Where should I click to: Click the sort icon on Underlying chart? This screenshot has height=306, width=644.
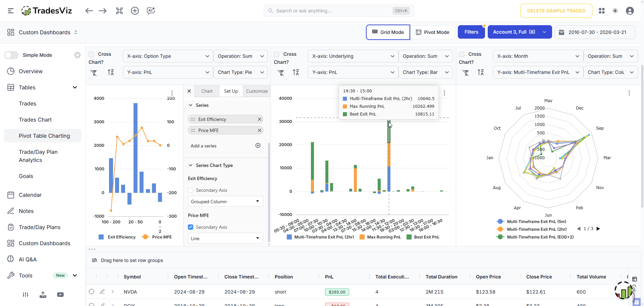pos(296,72)
